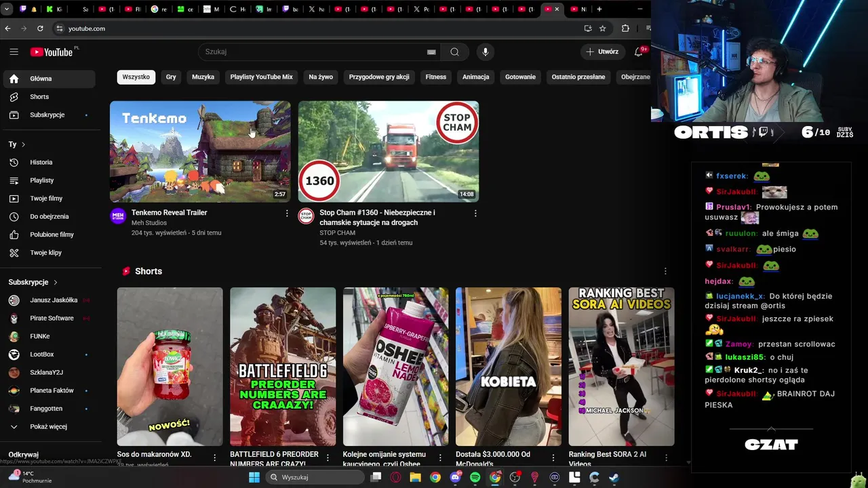The image size is (868, 488).
Task: Open Windows Start menu
Action: [x=254, y=477]
